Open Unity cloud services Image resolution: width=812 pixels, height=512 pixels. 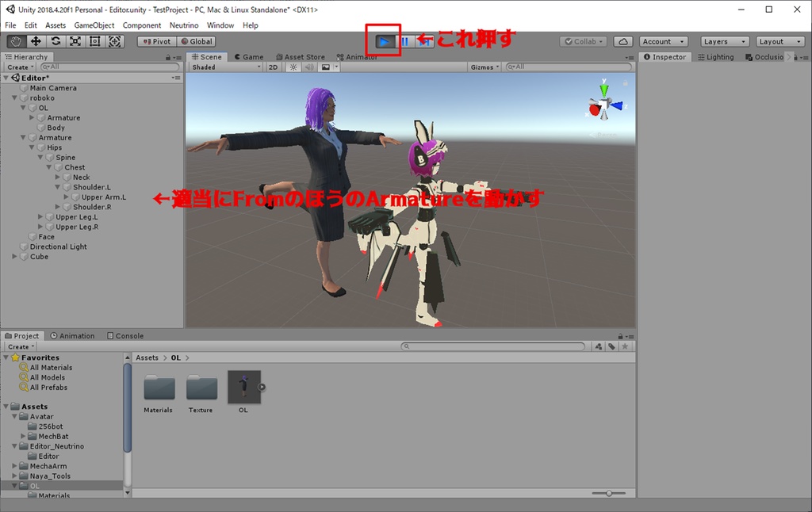pyautogui.click(x=625, y=41)
